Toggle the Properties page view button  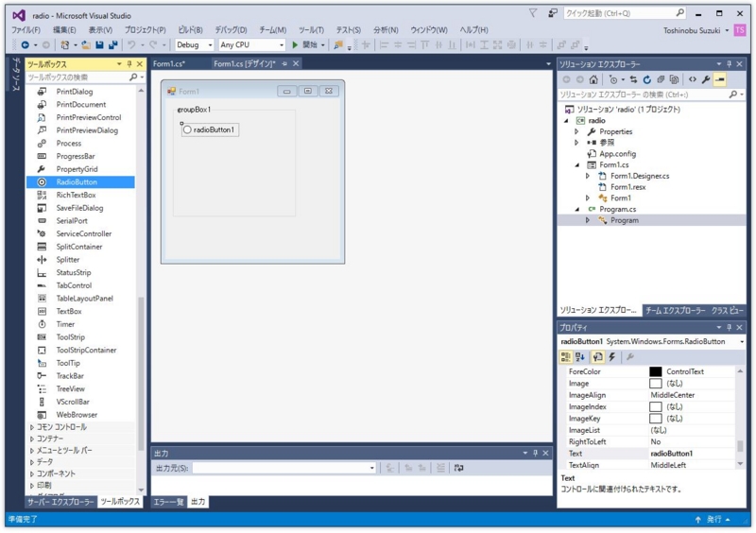coord(598,357)
